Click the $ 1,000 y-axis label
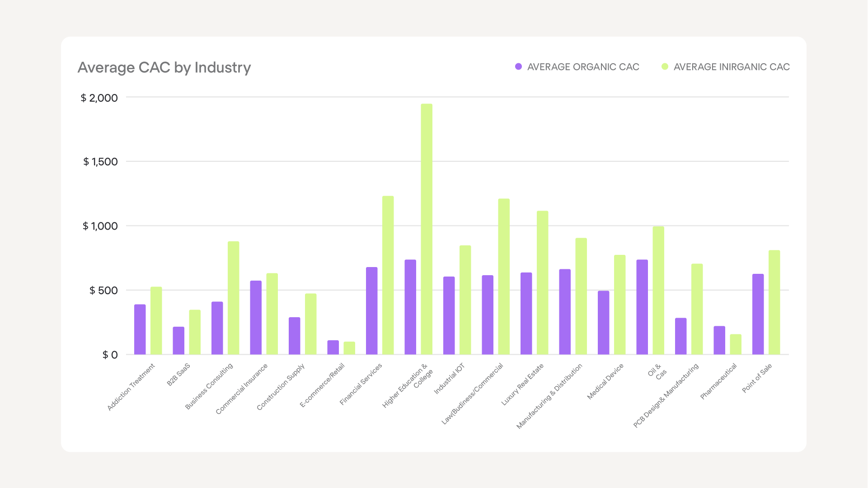868x488 pixels. [x=100, y=226]
